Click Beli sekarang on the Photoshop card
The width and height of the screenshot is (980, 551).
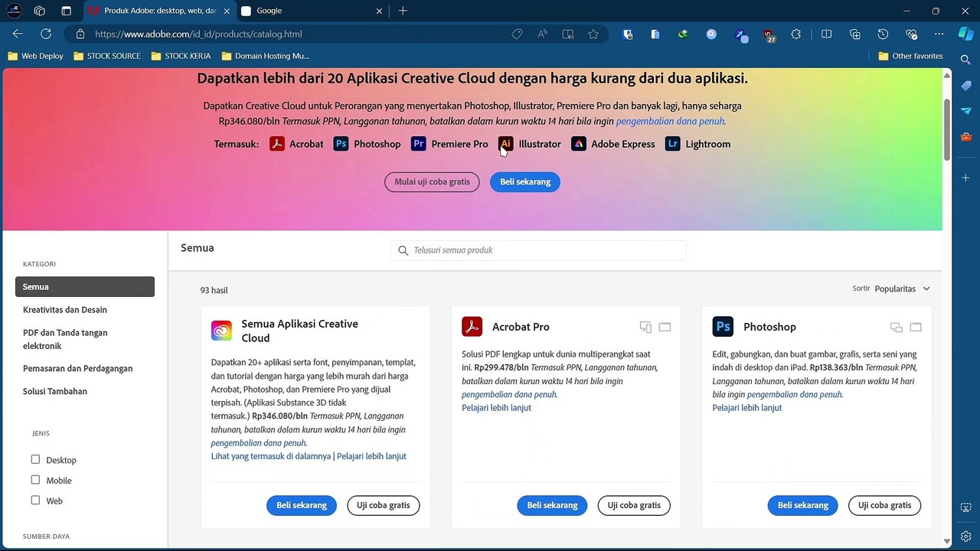[x=803, y=505]
